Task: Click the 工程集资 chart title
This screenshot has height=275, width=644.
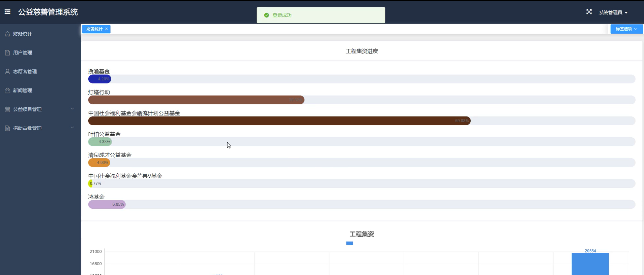Action: 362,234
